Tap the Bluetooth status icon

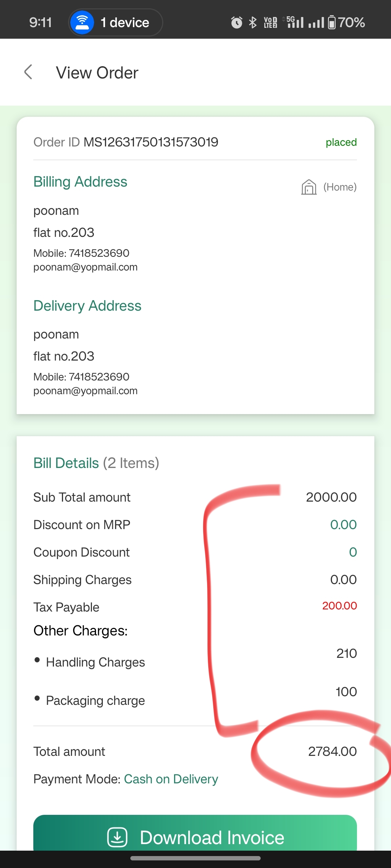[x=253, y=22]
